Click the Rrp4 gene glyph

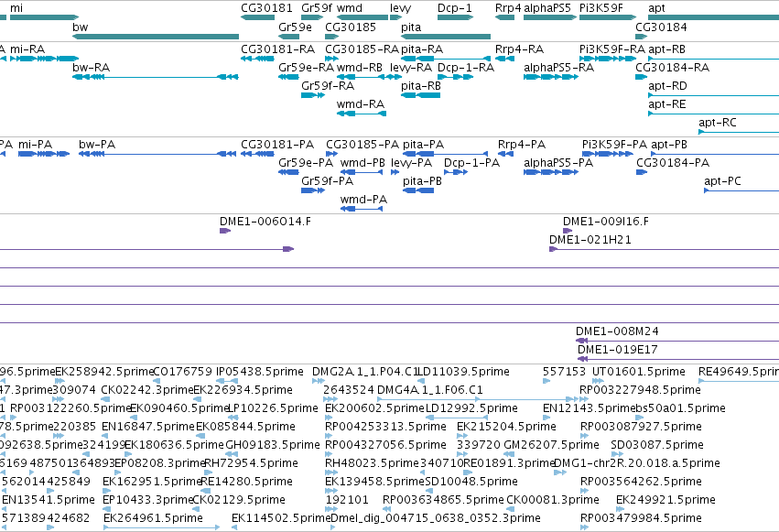[x=504, y=17]
